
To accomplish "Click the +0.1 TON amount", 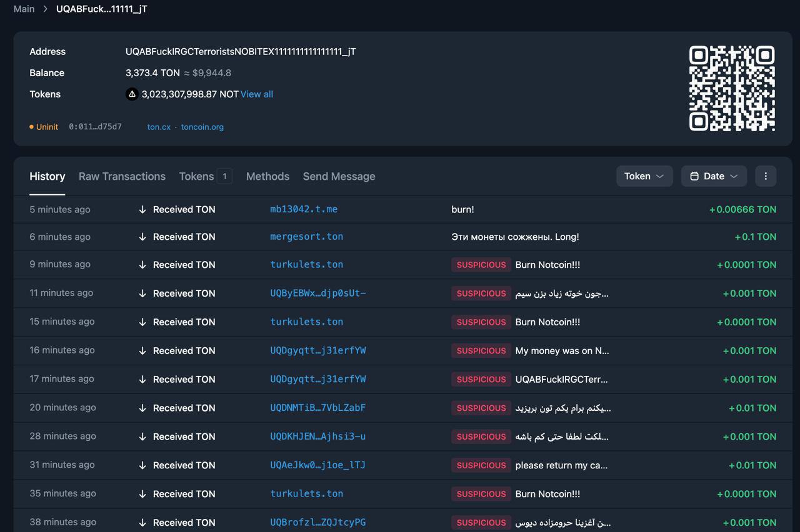I will tap(755, 237).
